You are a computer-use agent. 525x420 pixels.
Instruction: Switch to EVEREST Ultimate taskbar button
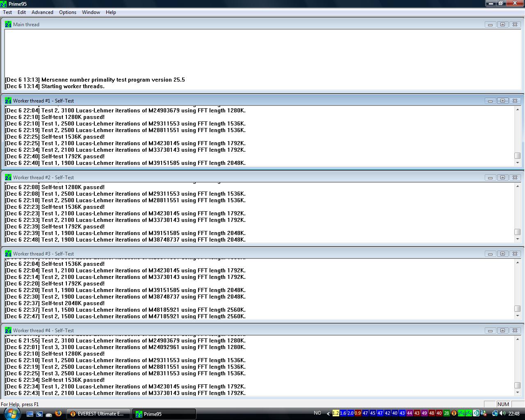click(98, 414)
